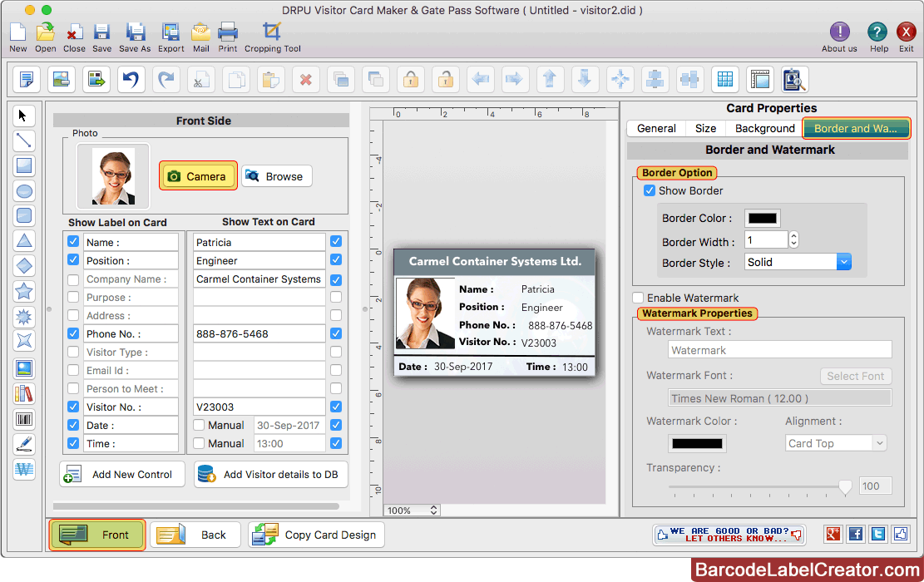This screenshot has width=924, height=582.
Task: Click the red Delete X icon
Action: (305, 79)
